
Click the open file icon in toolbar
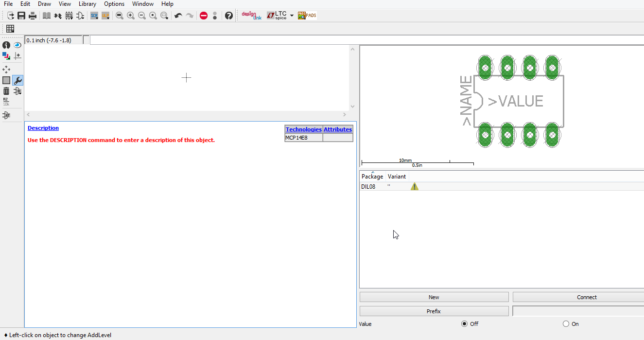click(10, 16)
